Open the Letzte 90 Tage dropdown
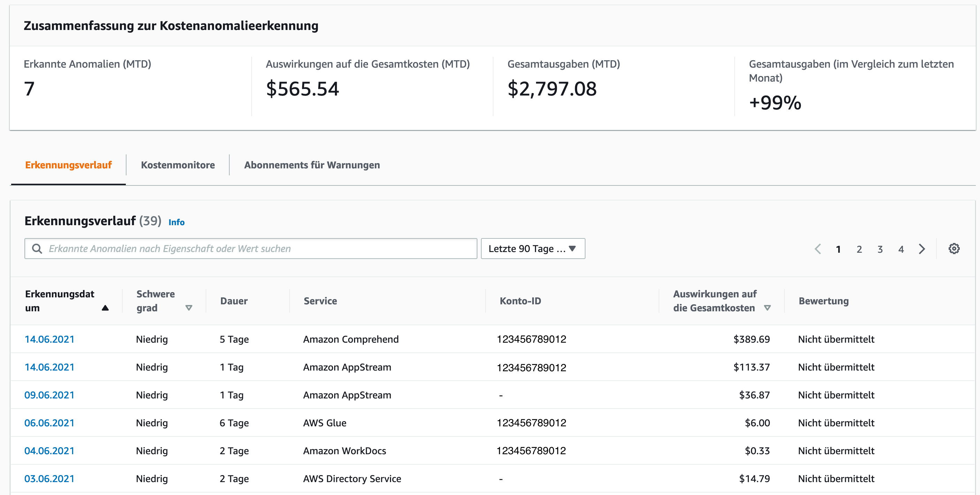 [533, 249]
